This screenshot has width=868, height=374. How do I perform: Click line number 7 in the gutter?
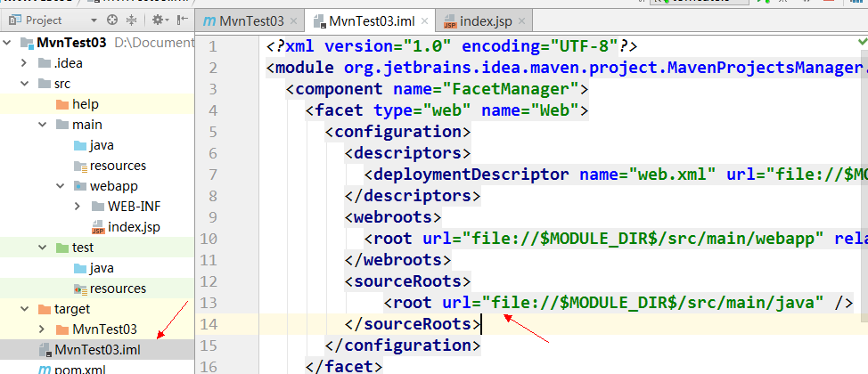pyautogui.click(x=214, y=175)
